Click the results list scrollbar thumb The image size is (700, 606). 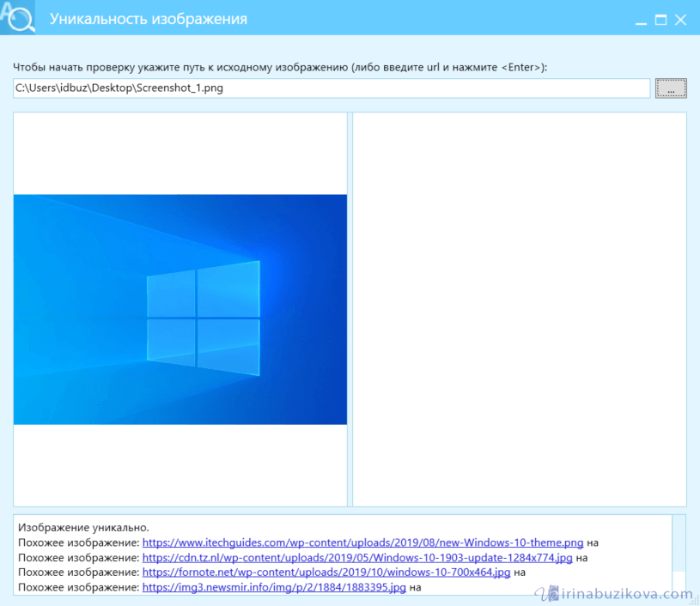coord(679,542)
